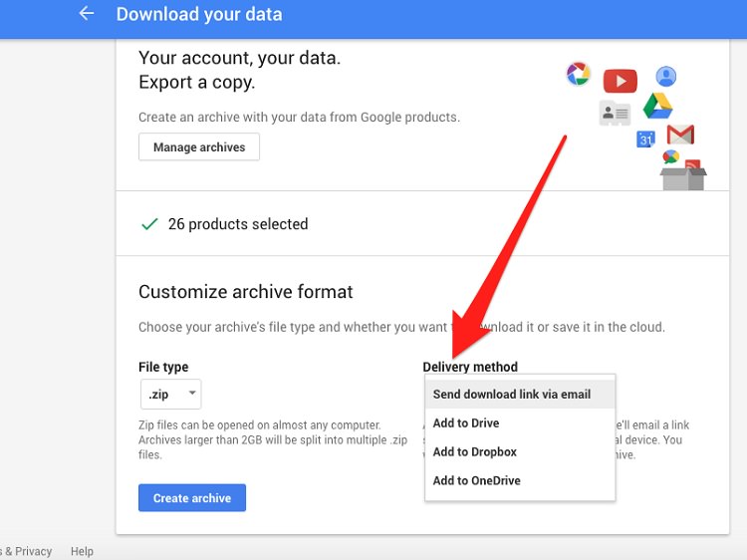Click the green checkmark beside products selected

pyautogui.click(x=149, y=224)
